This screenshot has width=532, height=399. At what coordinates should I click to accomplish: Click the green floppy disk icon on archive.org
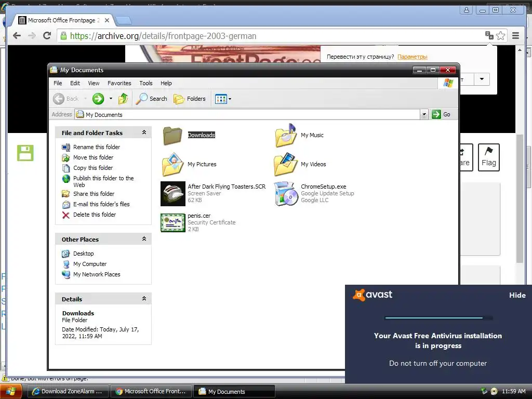(25, 153)
